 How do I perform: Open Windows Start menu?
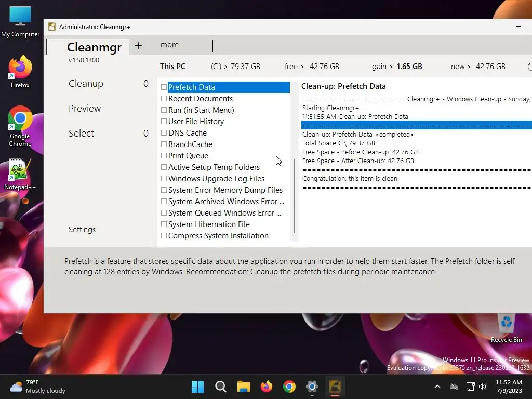coord(197,387)
